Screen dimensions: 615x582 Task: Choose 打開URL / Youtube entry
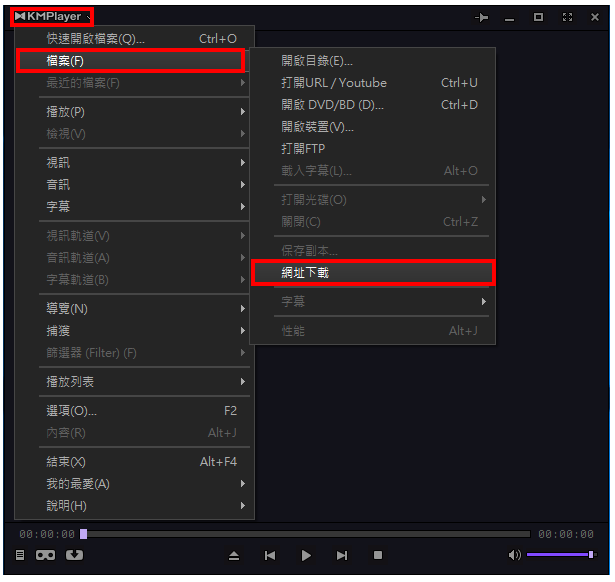373,83
